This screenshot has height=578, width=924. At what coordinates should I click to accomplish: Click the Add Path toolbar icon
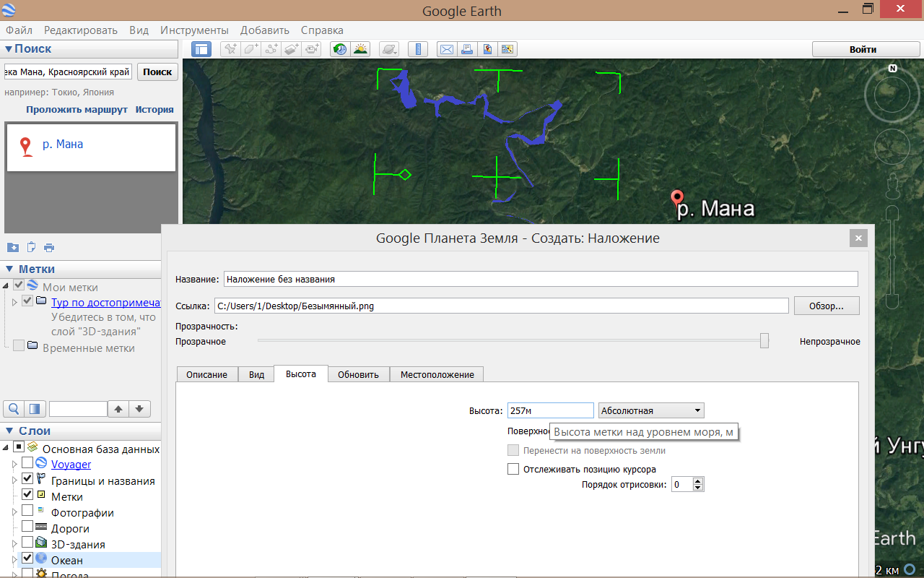coord(271,49)
